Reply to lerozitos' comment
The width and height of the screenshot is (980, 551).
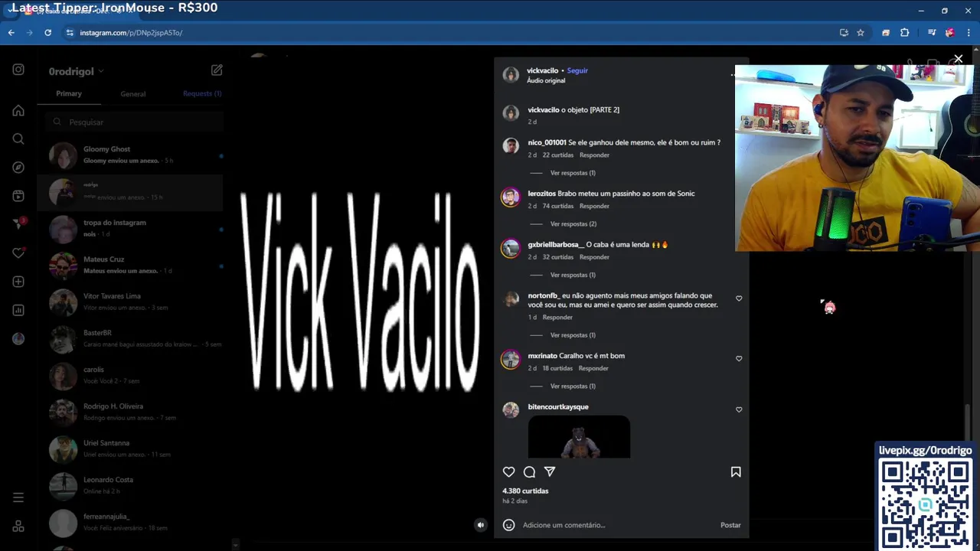594,206
